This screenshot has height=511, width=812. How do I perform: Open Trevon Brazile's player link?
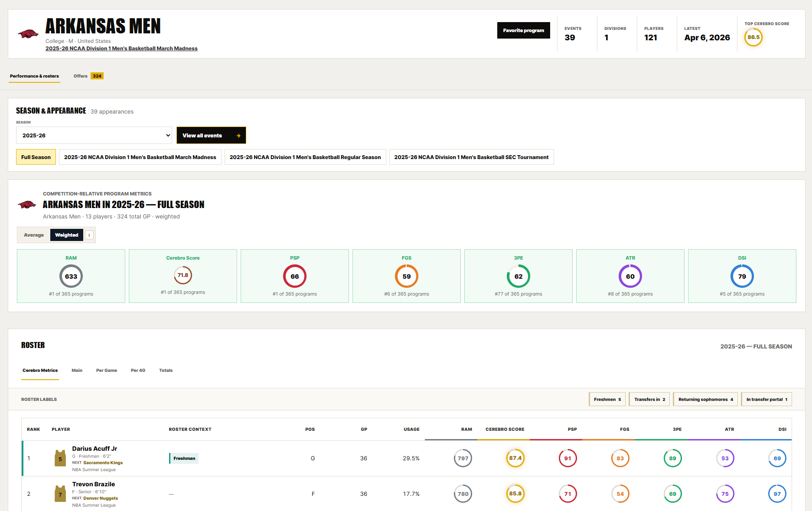(94, 484)
